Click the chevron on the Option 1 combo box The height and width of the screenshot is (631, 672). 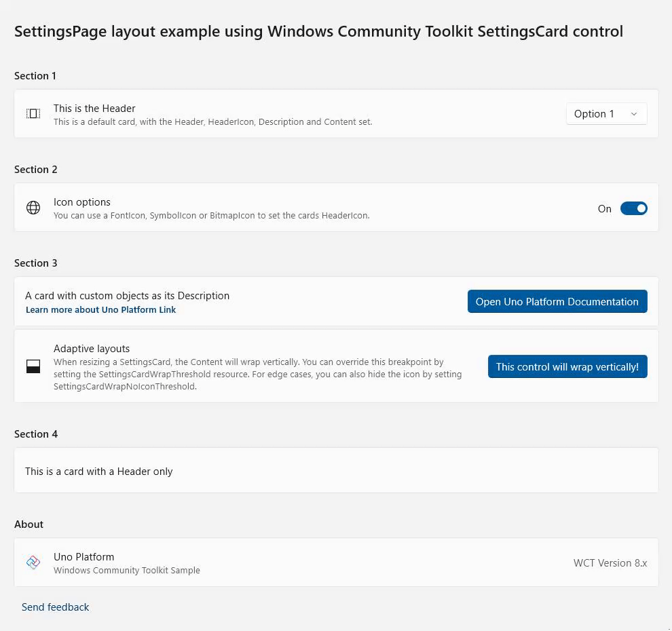coord(634,114)
